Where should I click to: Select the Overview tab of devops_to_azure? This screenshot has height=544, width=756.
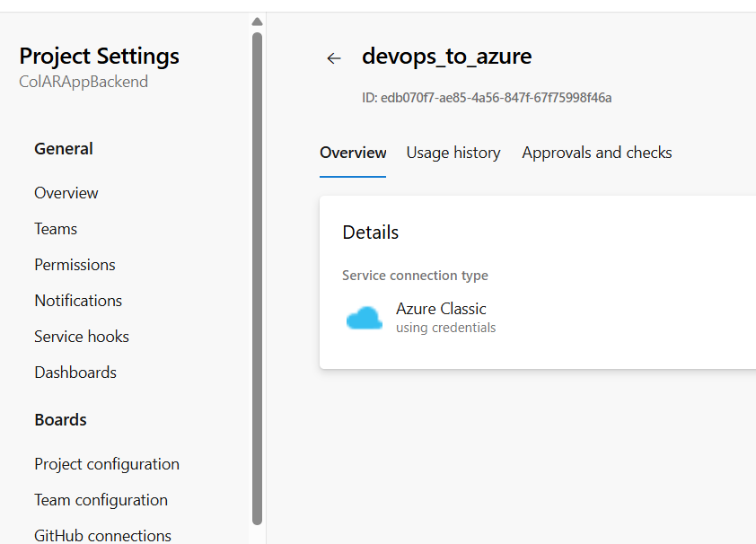coord(353,153)
